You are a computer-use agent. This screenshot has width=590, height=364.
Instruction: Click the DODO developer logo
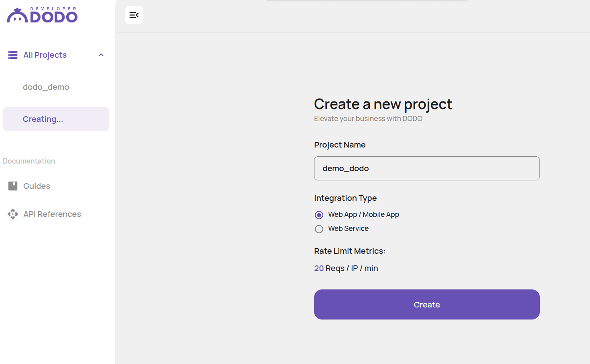pyautogui.click(x=42, y=14)
